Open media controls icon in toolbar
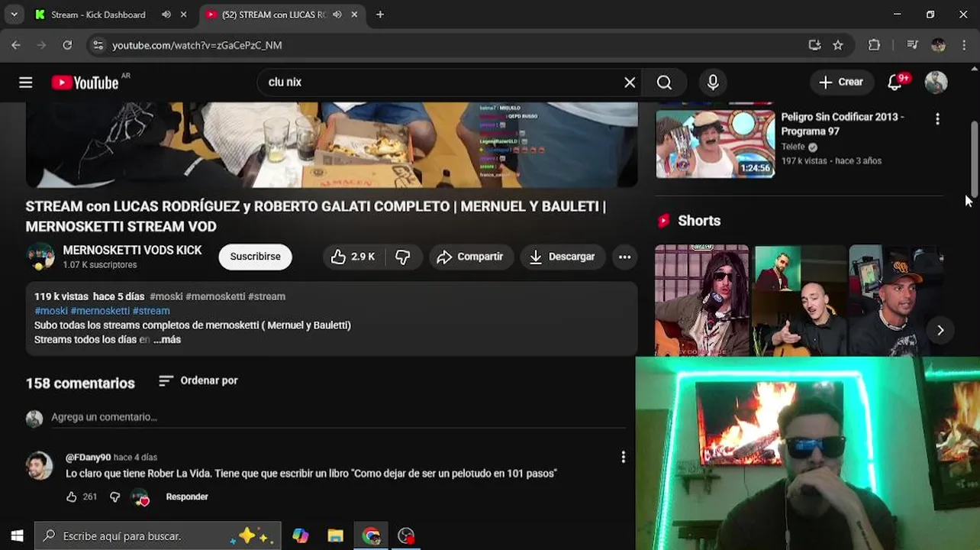The width and height of the screenshot is (980, 550). pyautogui.click(x=912, y=45)
